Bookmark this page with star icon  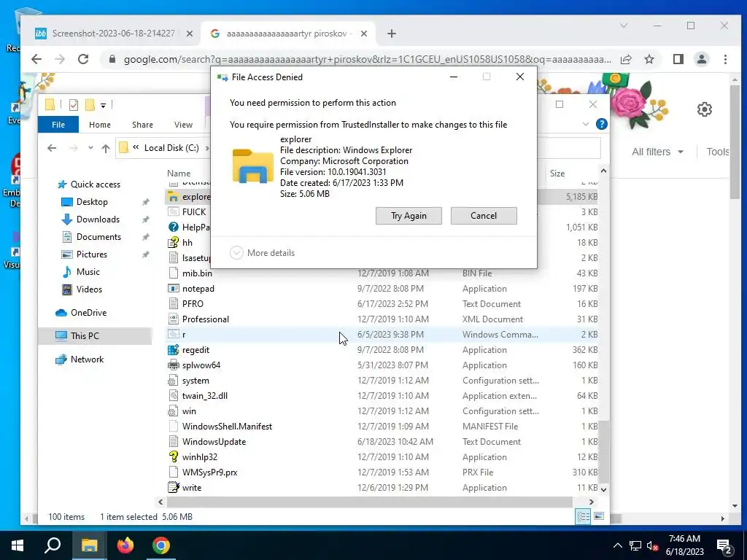pos(649,60)
